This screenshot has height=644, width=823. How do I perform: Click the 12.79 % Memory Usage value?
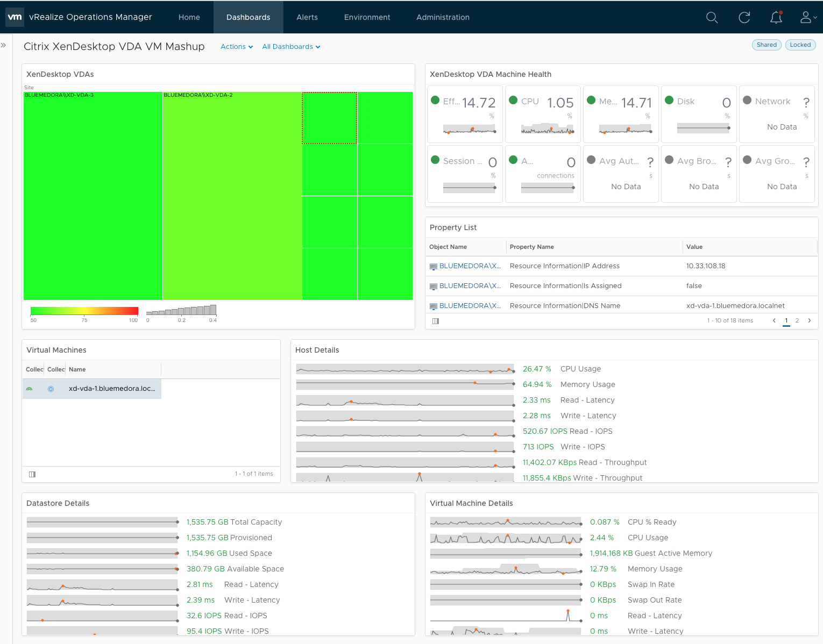[603, 569]
